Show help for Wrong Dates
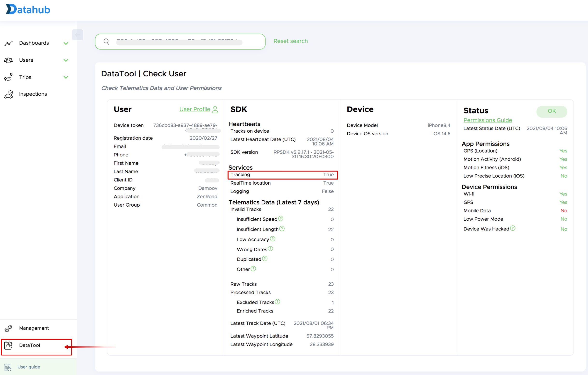This screenshot has width=588, height=375. (270, 249)
